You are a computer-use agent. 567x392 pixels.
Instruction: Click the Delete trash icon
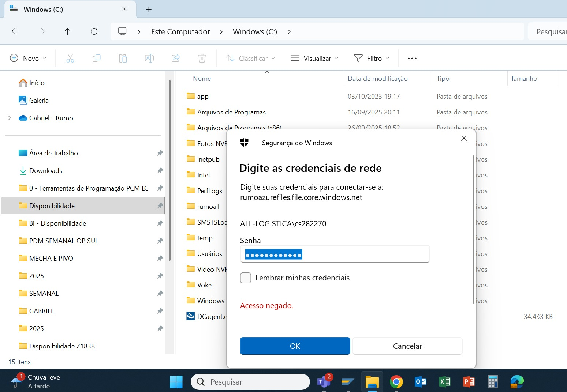pos(202,58)
